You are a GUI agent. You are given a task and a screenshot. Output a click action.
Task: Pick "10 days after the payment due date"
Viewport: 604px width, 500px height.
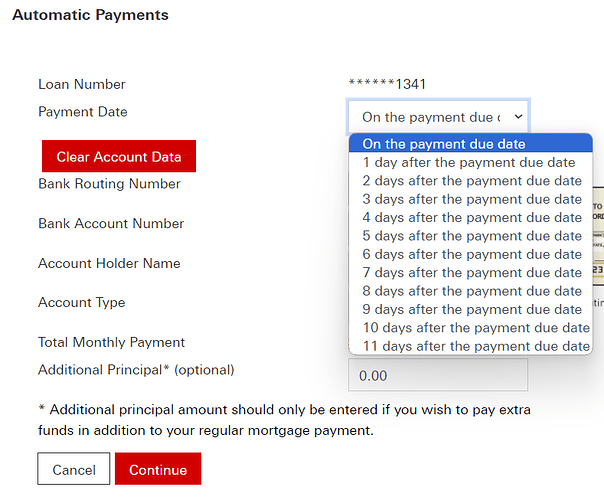point(470,328)
